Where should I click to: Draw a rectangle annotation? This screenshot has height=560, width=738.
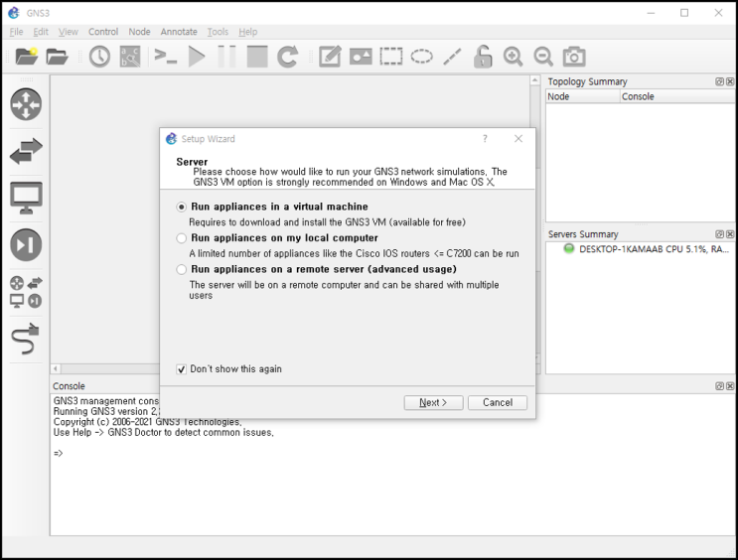click(x=391, y=57)
